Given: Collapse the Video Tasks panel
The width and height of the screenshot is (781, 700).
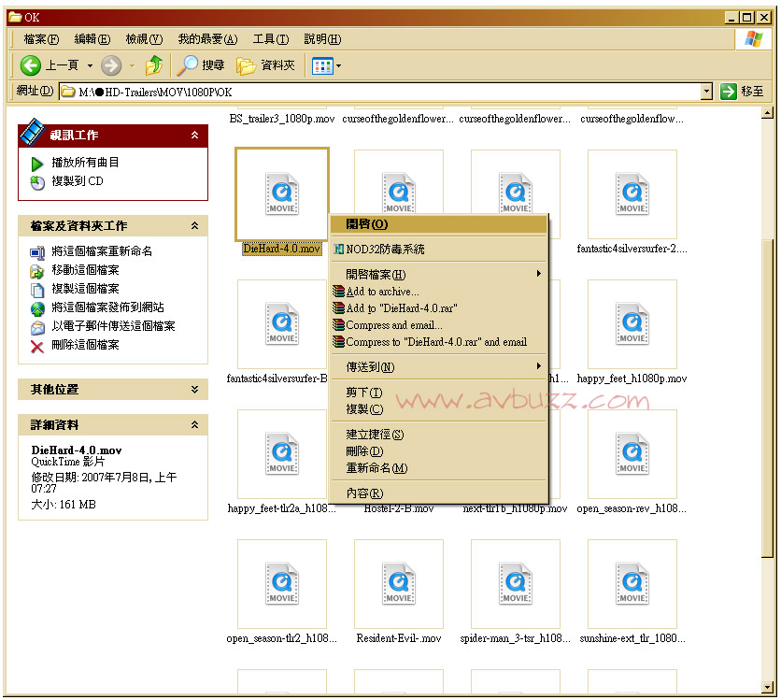Looking at the screenshot, I should coord(194,136).
